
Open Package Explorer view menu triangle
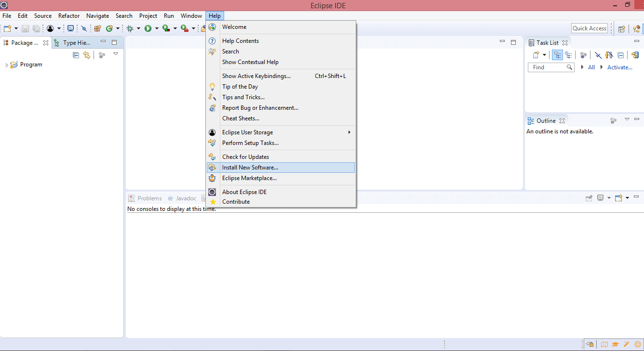click(x=116, y=54)
